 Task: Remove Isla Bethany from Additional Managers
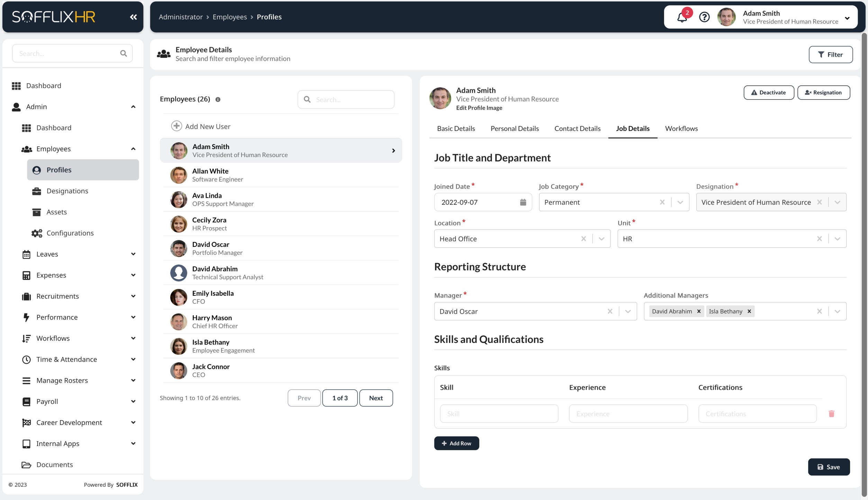coord(749,311)
